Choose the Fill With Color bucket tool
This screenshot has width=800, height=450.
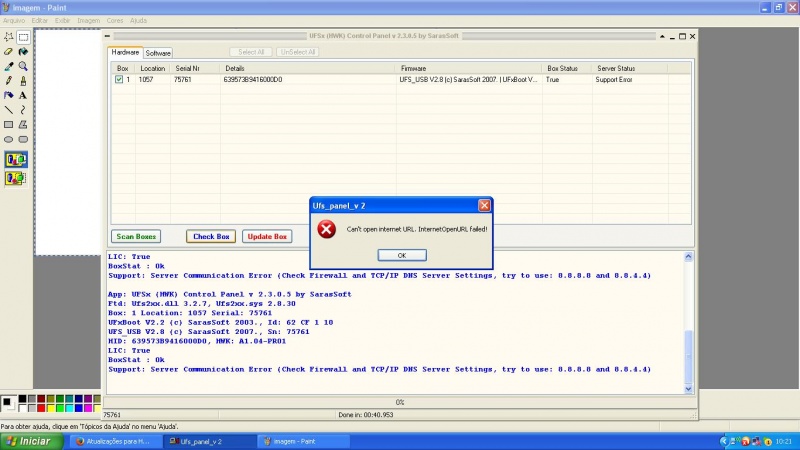(x=23, y=52)
